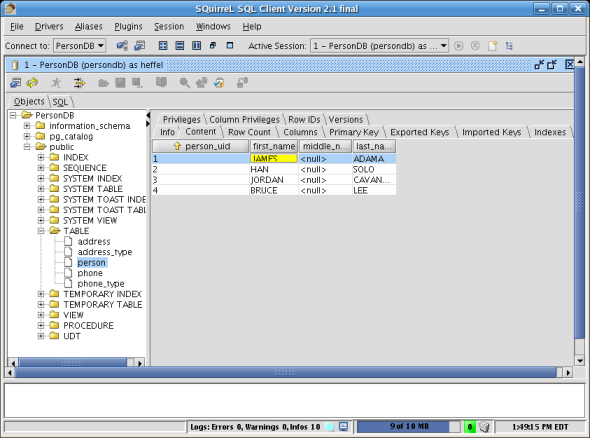Expand the VIEW folder
The width and height of the screenshot is (590, 438).
41,315
